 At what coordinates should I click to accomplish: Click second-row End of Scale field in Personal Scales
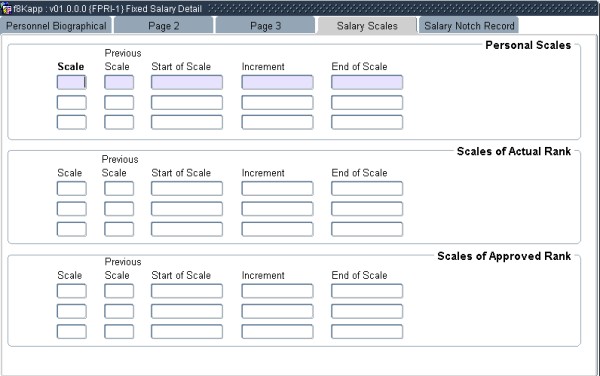[x=367, y=103]
